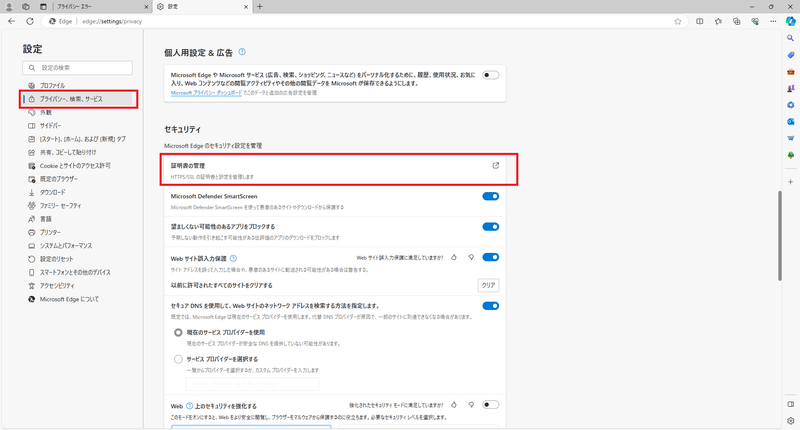Viewport: 800px width, 430px height.
Task: Click the address bar URL
Action: pos(112,21)
